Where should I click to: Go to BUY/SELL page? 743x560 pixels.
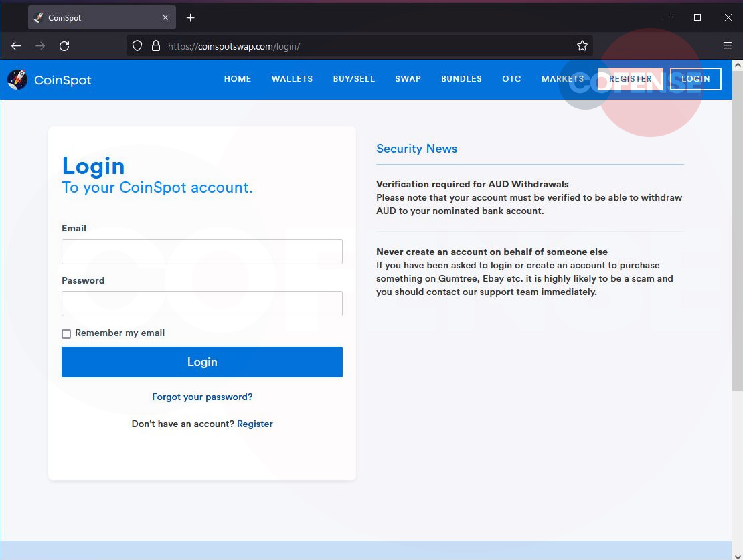(x=354, y=79)
